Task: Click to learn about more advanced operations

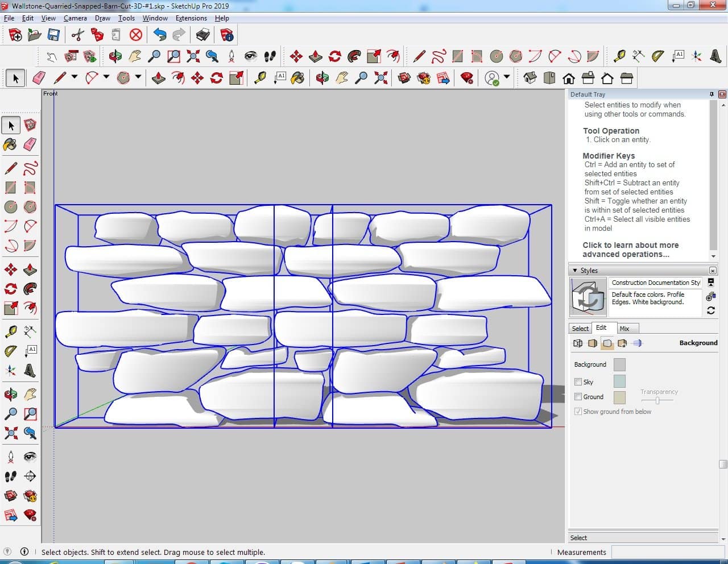Action: (630, 250)
